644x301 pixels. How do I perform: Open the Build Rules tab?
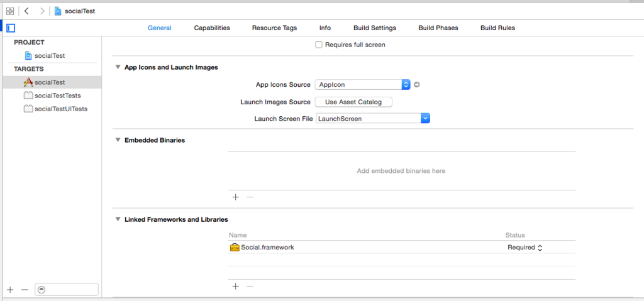497,28
